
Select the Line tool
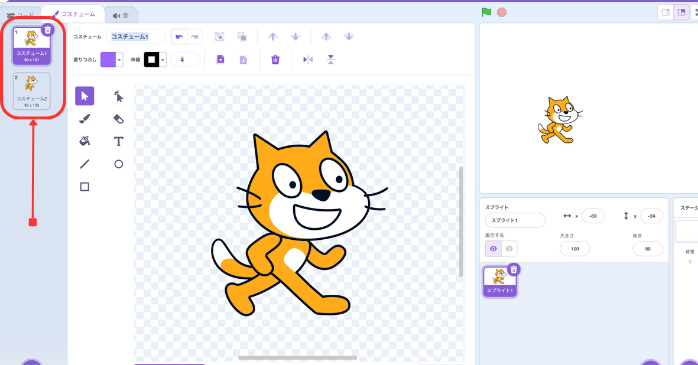click(x=85, y=164)
